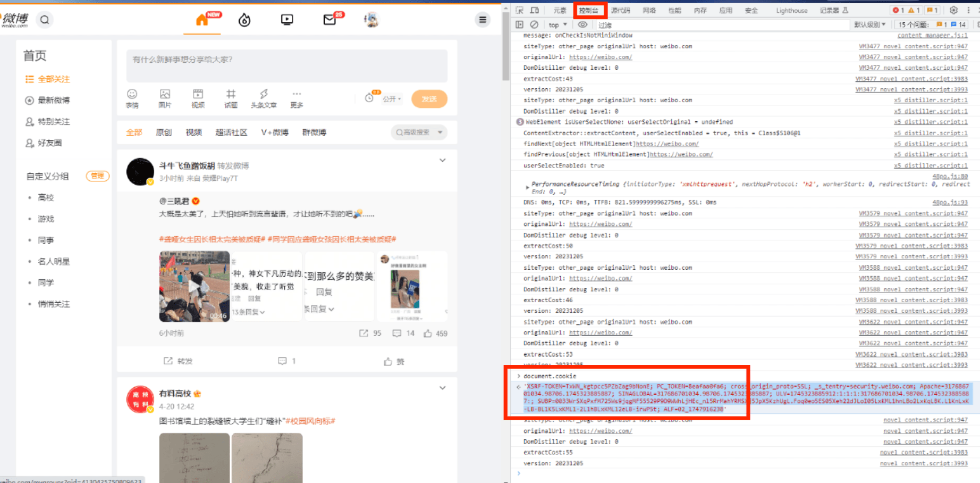The width and height of the screenshot is (980, 483).
Task: Activate the DevTools inspect element icon
Action: click(x=520, y=10)
